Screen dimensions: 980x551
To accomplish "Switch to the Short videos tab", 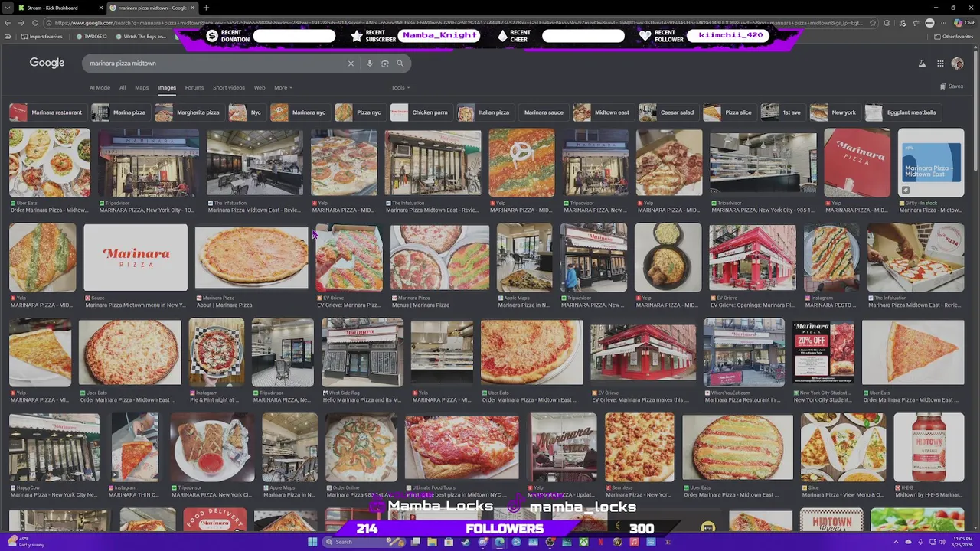I will coord(229,88).
